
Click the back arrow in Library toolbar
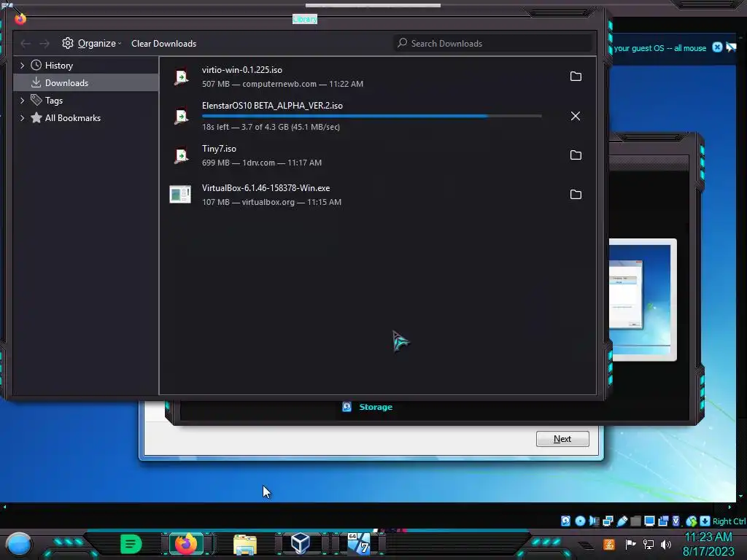pos(26,44)
